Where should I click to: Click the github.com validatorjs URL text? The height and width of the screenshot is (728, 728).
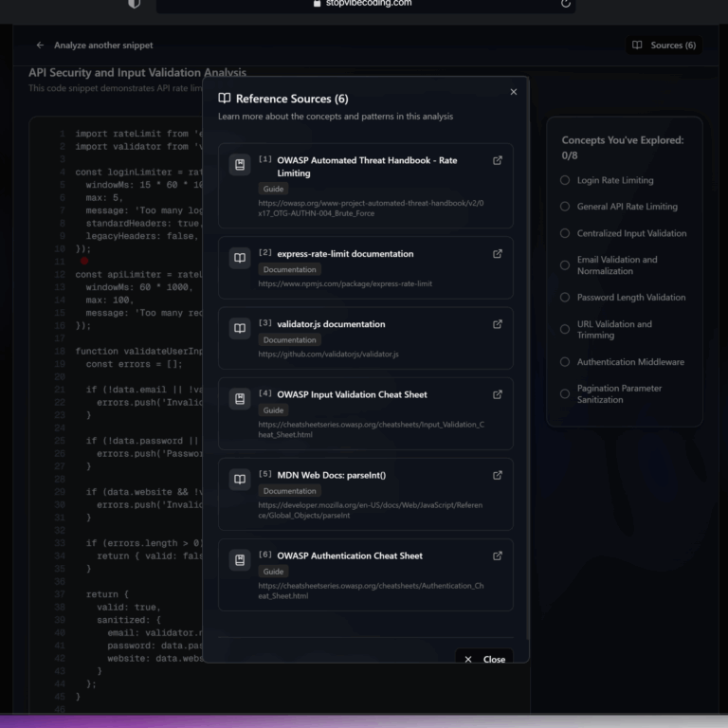click(328, 354)
